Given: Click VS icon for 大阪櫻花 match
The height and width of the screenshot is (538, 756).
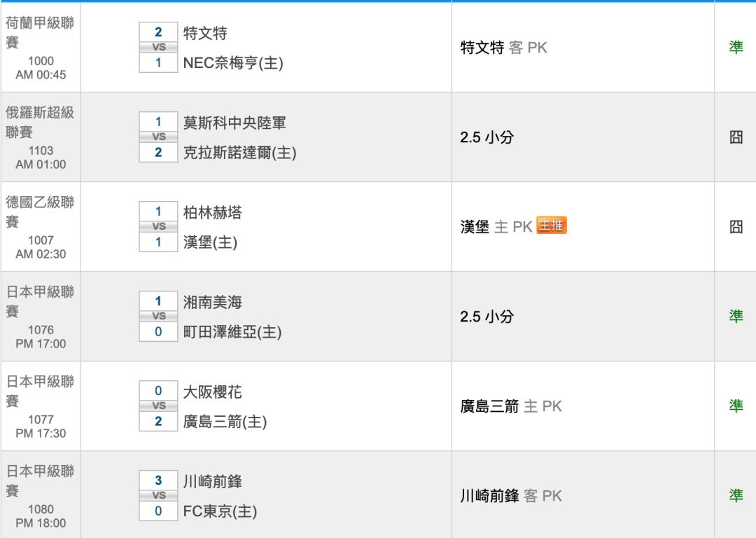Looking at the screenshot, I should pos(158,406).
